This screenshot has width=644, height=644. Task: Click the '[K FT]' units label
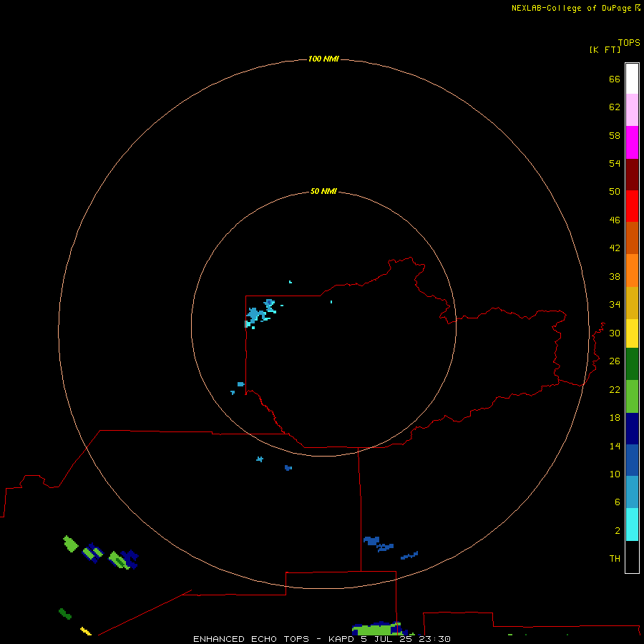(605, 49)
